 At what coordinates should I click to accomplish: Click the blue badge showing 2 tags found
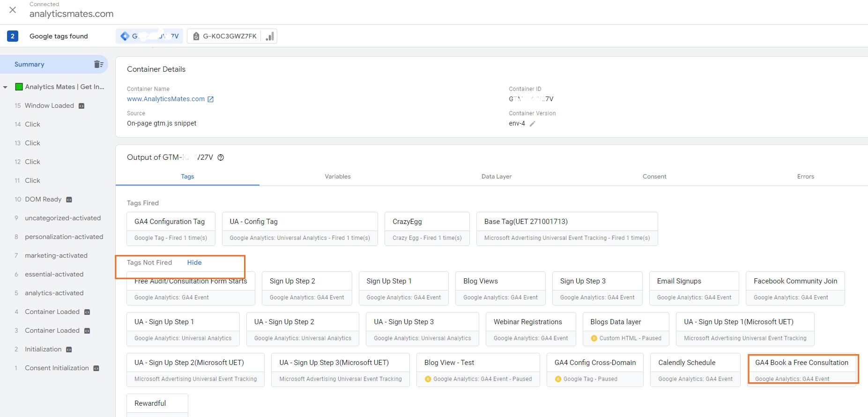[x=13, y=36]
